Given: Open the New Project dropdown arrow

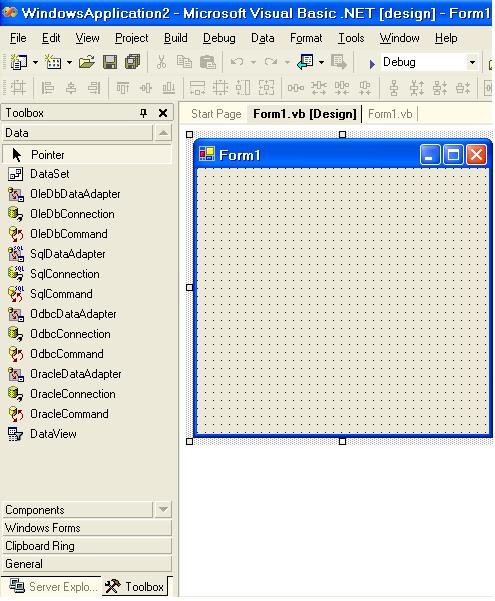Looking at the screenshot, I should [x=35, y=62].
